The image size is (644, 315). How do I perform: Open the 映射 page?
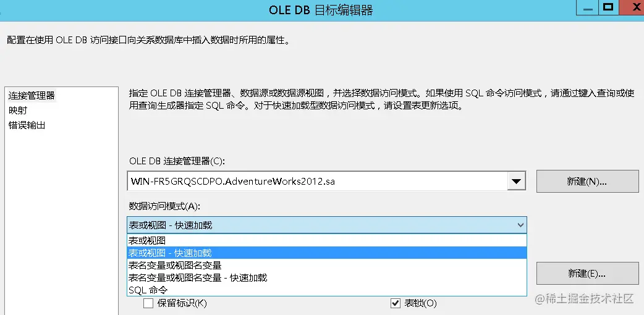click(x=18, y=111)
